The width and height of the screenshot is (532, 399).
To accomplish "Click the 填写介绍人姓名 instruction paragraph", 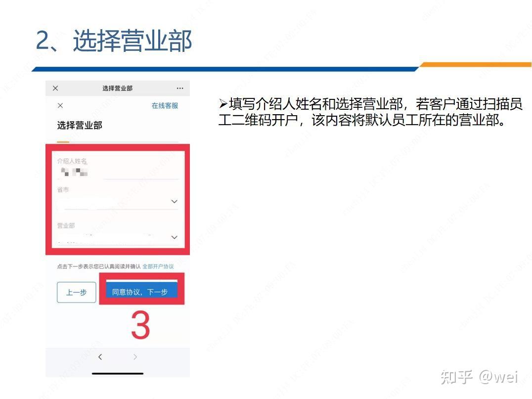I will coord(370,112).
